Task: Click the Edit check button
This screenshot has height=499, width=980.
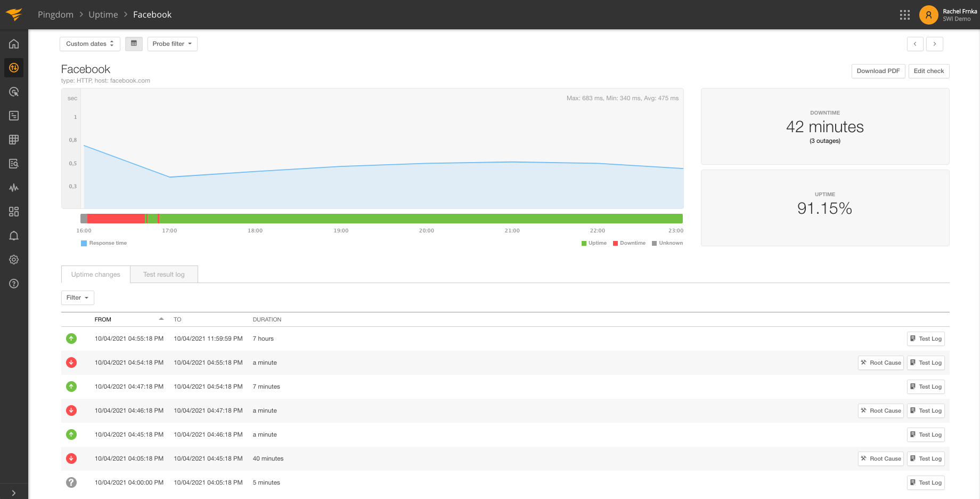Action: [x=929, y=71]
